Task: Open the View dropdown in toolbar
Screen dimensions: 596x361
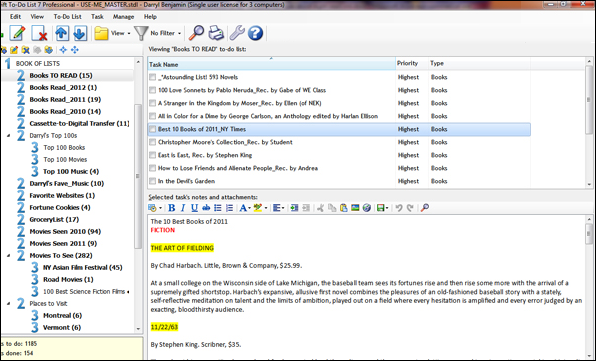Action: click(x=113, y=33)
